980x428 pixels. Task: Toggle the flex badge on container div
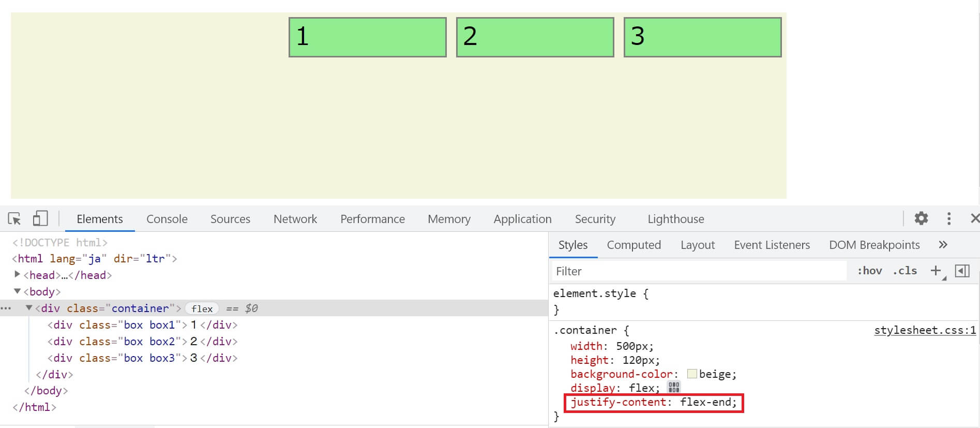[202, 308]
